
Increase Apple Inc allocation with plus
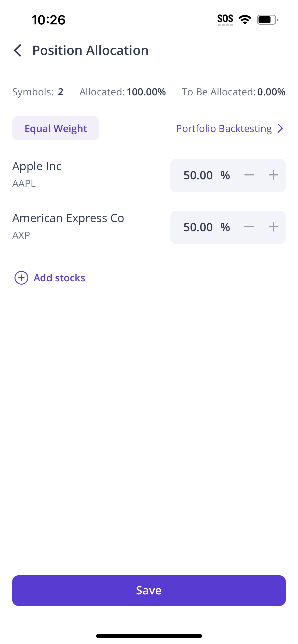click(273, 175)
